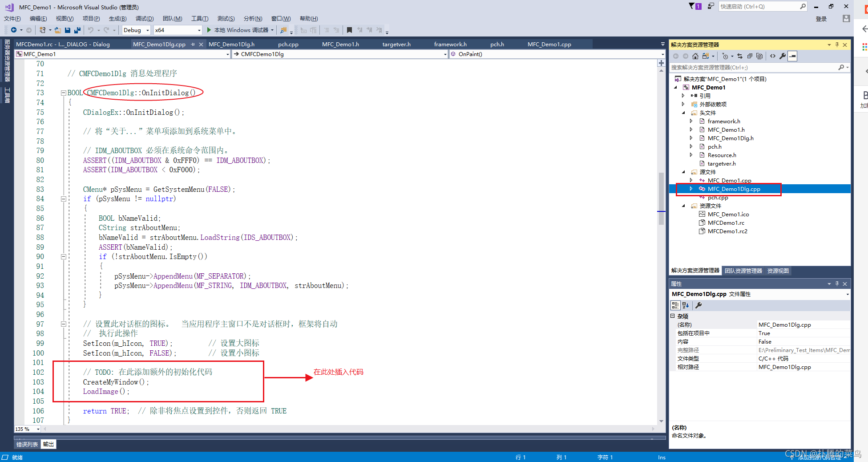Switch properties to Categorized view

click(x=675, y=305)
